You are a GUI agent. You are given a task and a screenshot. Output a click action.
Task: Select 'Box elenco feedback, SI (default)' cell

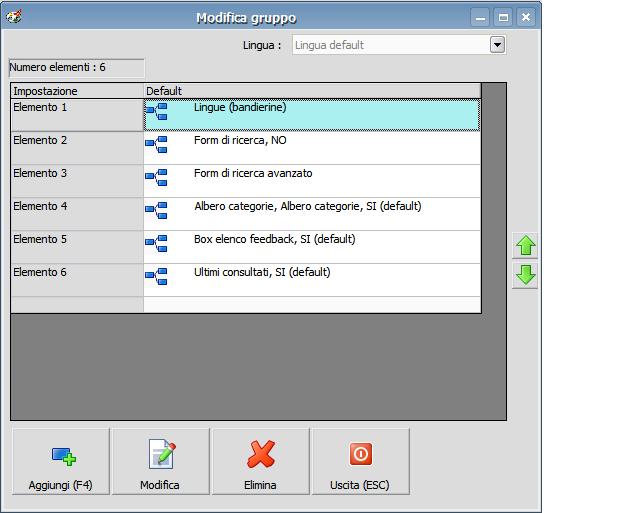[x=312, y=247]
